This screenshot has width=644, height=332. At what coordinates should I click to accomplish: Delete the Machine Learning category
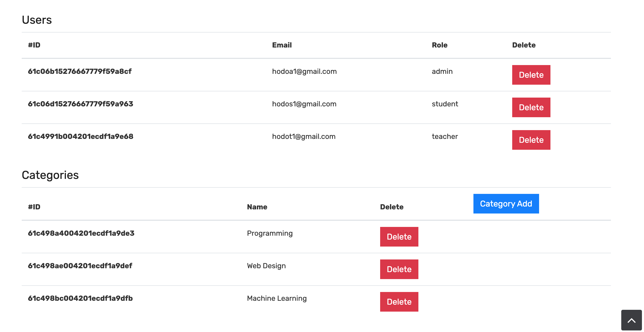[399, 302]
